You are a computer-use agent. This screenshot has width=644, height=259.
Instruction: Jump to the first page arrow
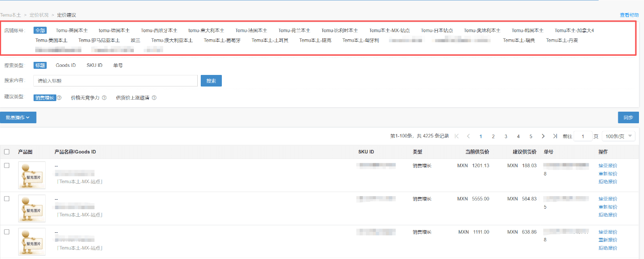click(x=457, y=136)
